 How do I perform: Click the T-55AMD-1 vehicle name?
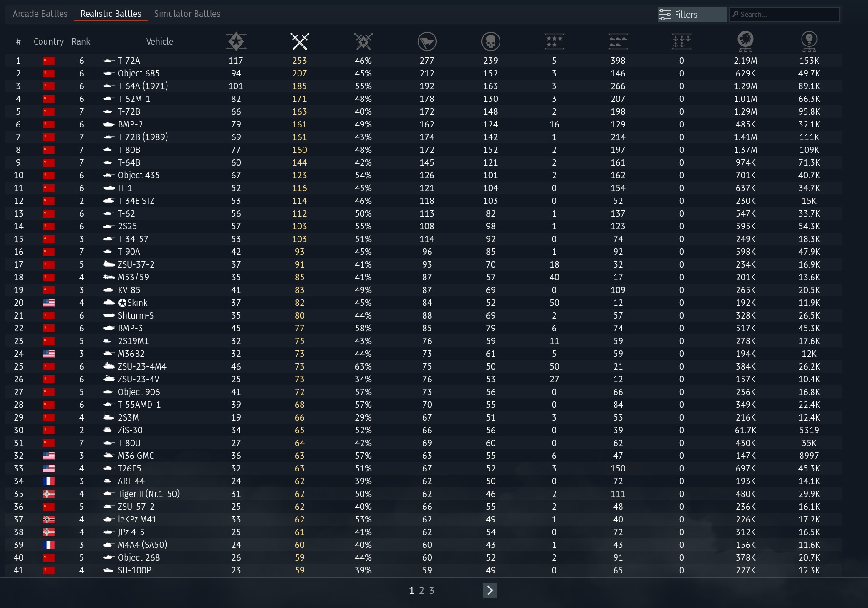(x=139, y=405)
